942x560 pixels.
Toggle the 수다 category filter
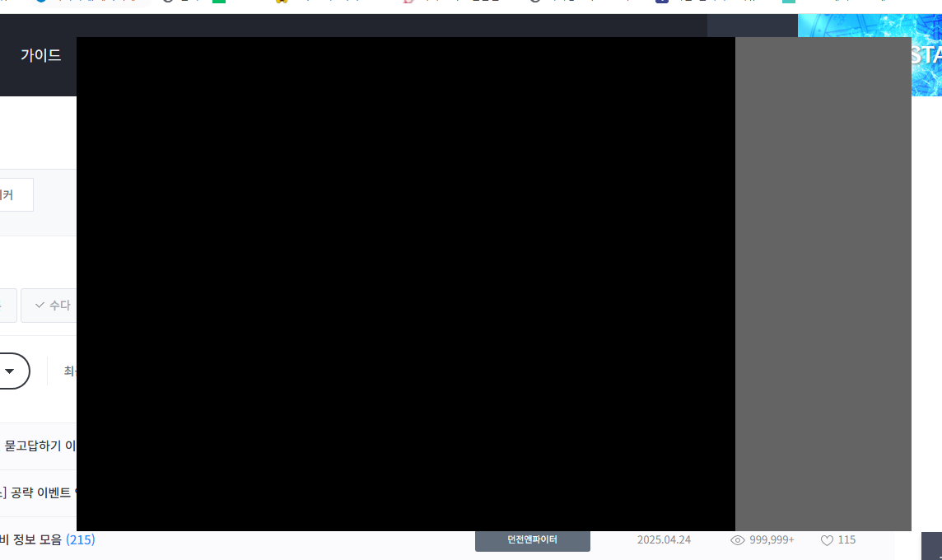[51, 306]
